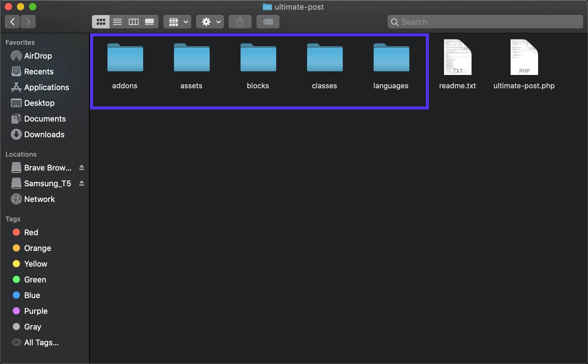Click the action share button

click(x=240, y=22)
